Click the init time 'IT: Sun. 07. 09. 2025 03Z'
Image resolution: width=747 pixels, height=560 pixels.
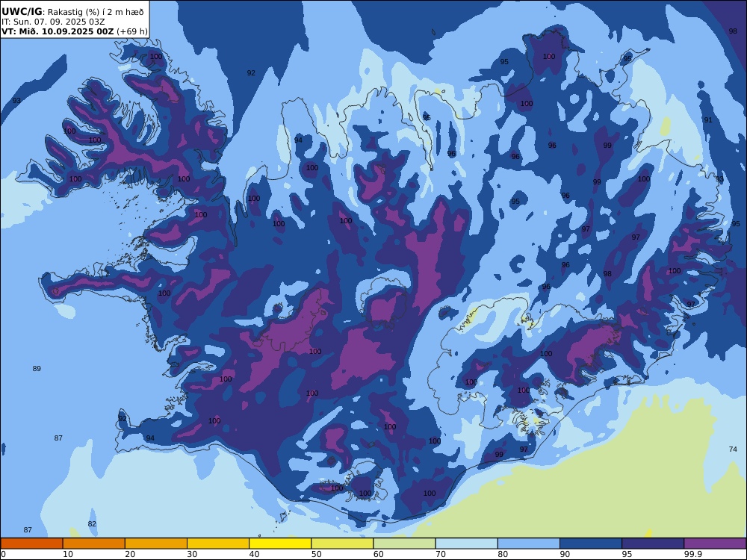coord(53,22)
